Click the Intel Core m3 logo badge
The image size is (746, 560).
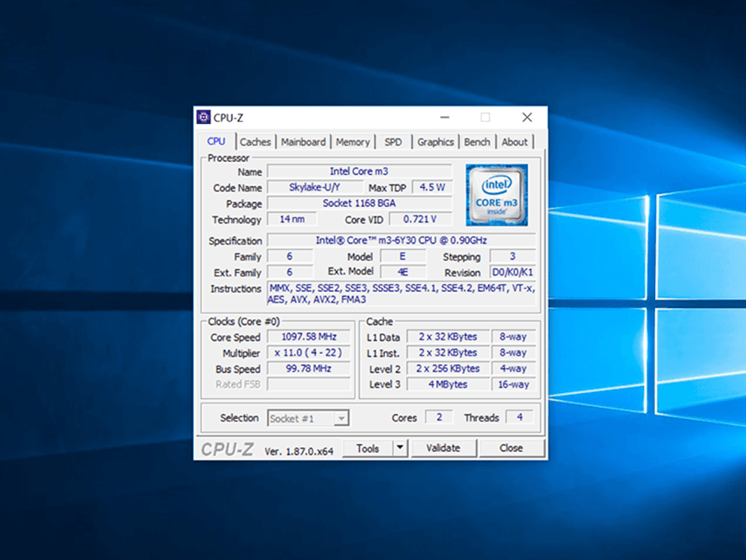[x=497, y=195]
